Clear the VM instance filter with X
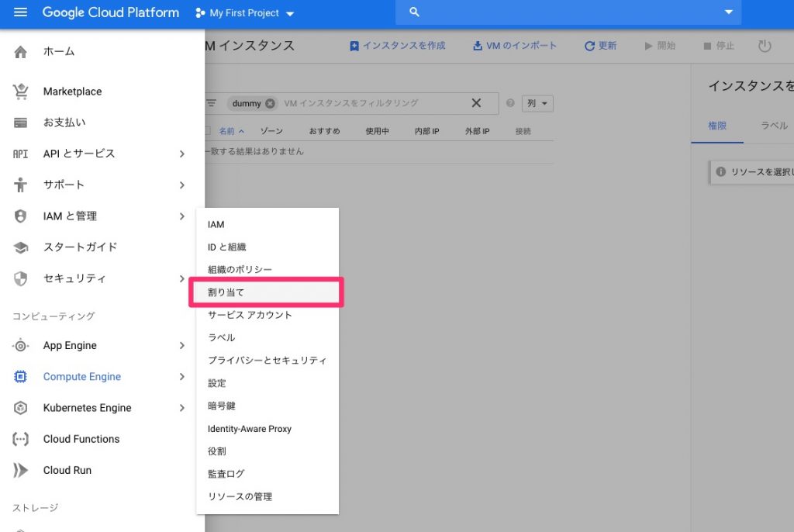 476,103
